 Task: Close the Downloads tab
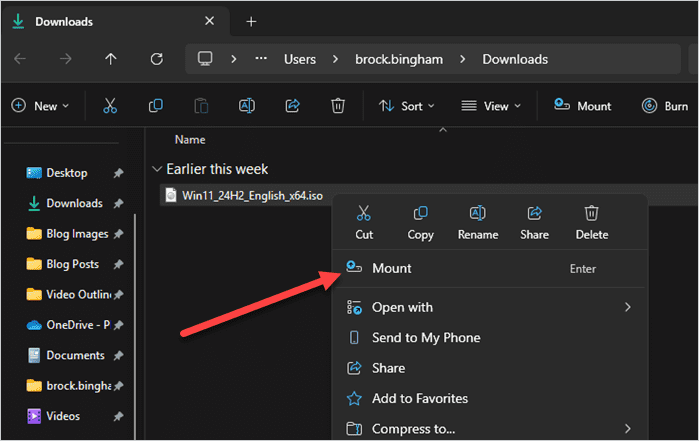tap(209, 21)
